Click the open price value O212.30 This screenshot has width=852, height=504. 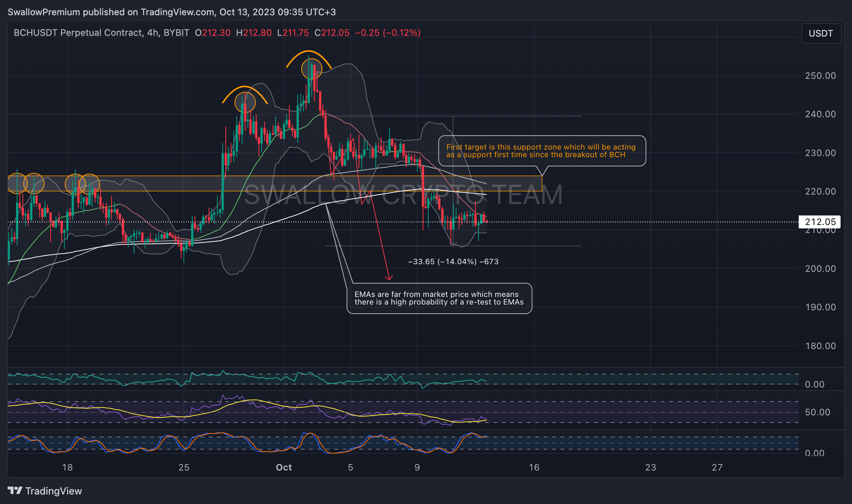[213, 33]
